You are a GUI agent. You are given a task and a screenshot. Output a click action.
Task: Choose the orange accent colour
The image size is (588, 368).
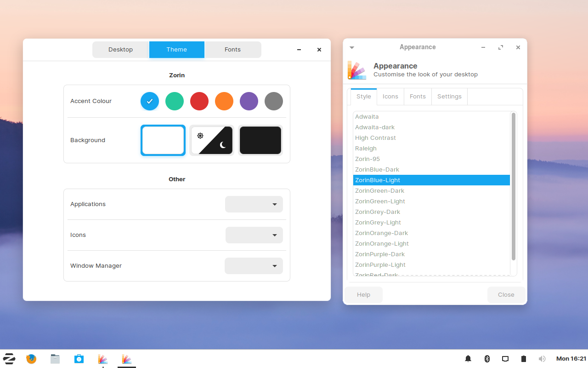pyautogui.click(x=224, y=101)
